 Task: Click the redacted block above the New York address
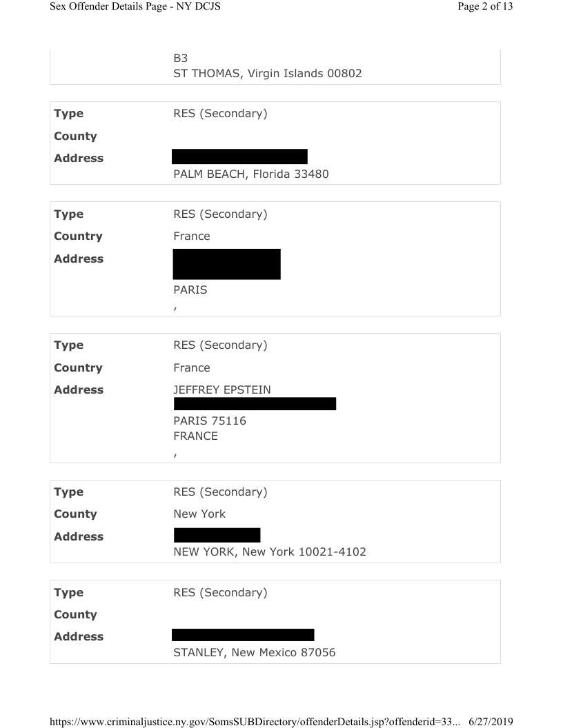[x=217, y=535]
